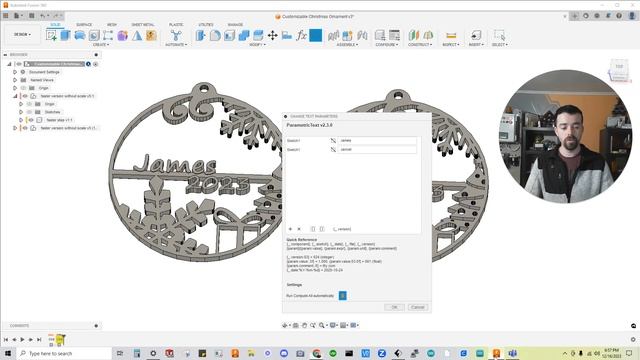The image size is (640, 360).
Task: Switch to the Surface tab
Action: click(84, 25)
